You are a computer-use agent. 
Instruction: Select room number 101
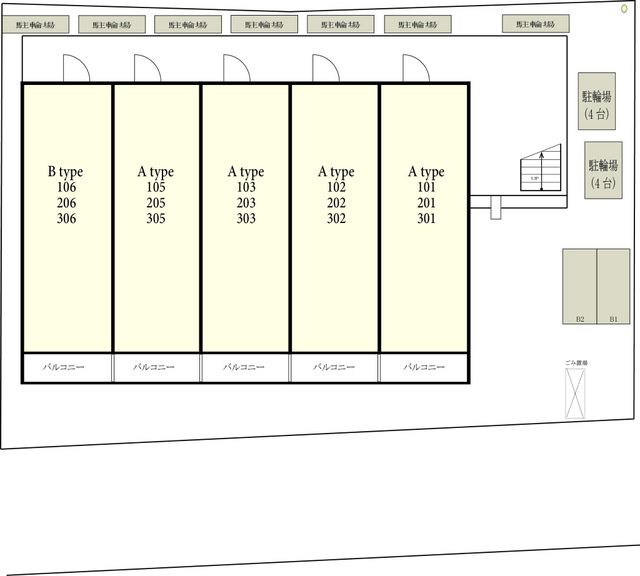[x=427, y=187]
